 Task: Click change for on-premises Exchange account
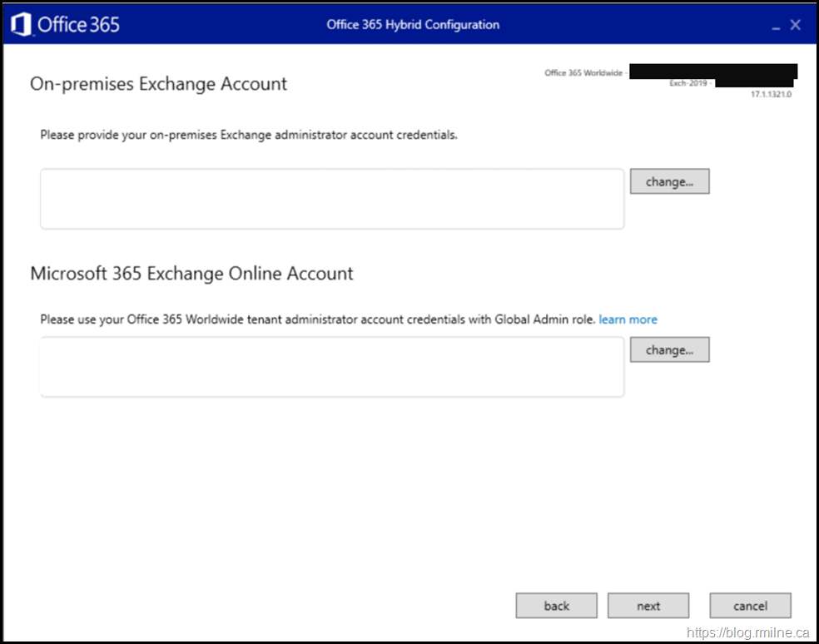click(x=669, y=181)
